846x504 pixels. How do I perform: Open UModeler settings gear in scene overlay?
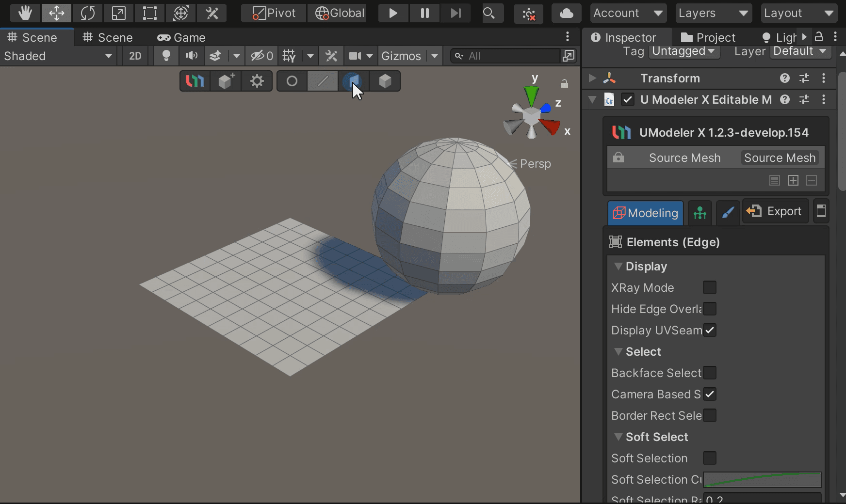pos(257,81)
